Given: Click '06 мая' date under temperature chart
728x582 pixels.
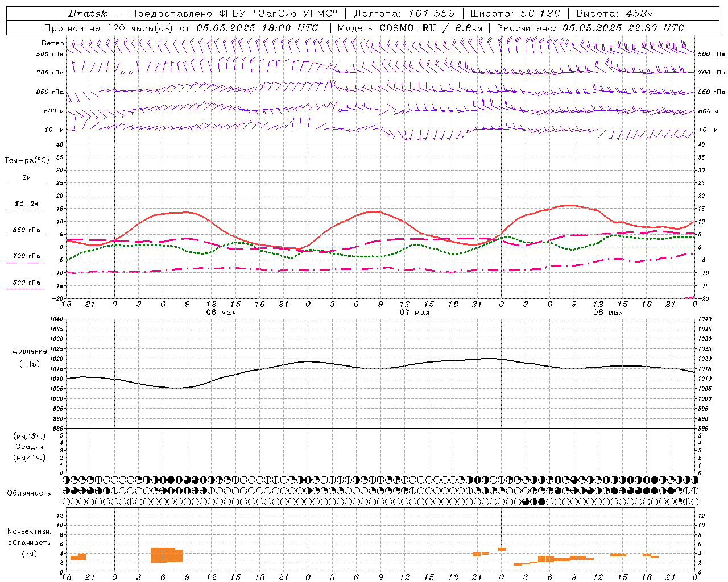Looking at the screenshot, I should pos(221,313).
